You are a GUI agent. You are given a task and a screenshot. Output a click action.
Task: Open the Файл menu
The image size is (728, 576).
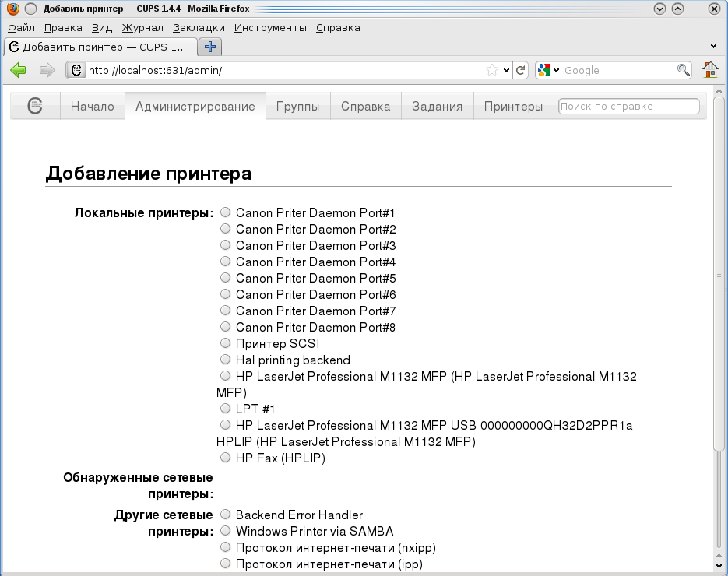(x=21, y=28)
